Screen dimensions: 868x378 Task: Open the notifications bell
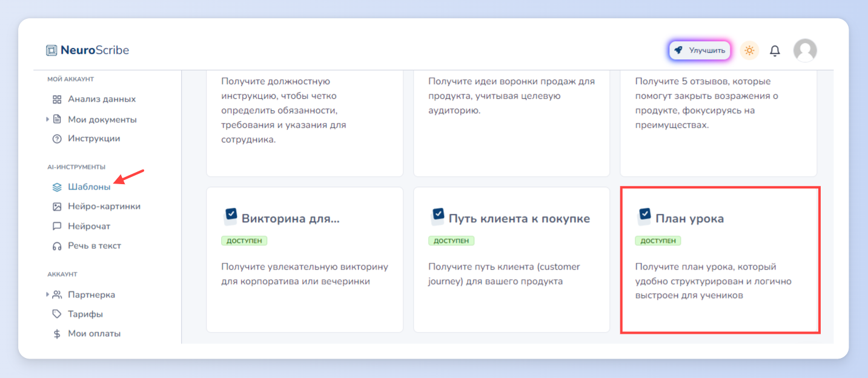pyautogui.click(x=775, y=51)
